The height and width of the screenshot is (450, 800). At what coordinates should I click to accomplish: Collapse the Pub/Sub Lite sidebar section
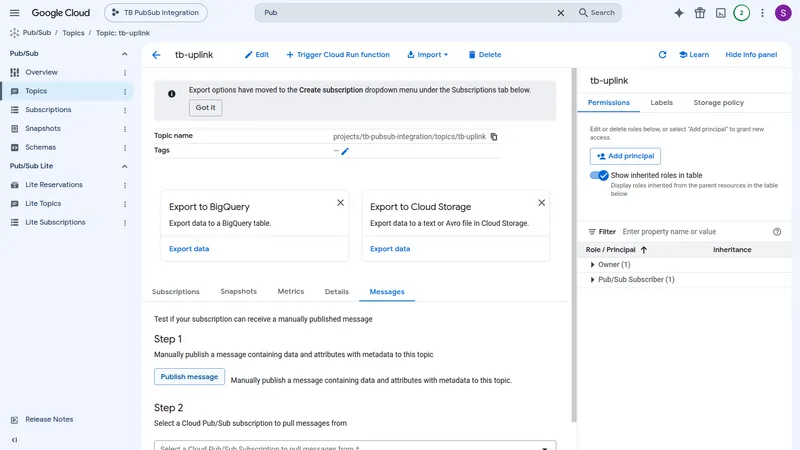(124, 166)
